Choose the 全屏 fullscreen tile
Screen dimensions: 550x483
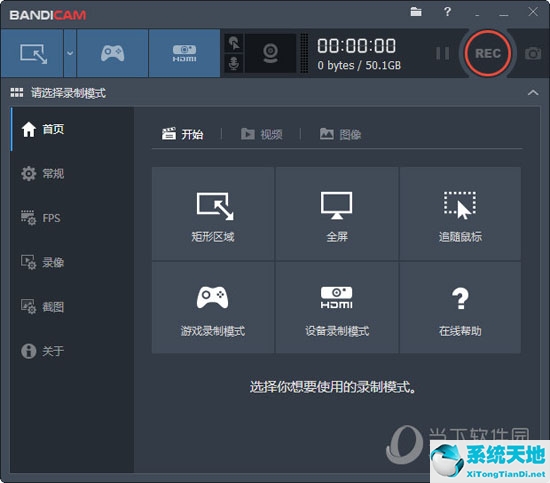pos(337,214)
